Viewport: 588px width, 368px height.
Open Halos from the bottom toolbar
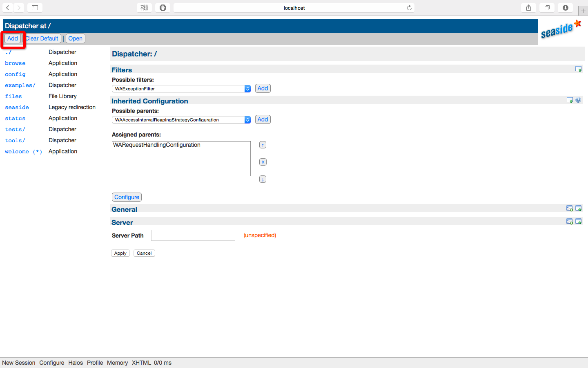pyautogui.click(x=76, y=363)
